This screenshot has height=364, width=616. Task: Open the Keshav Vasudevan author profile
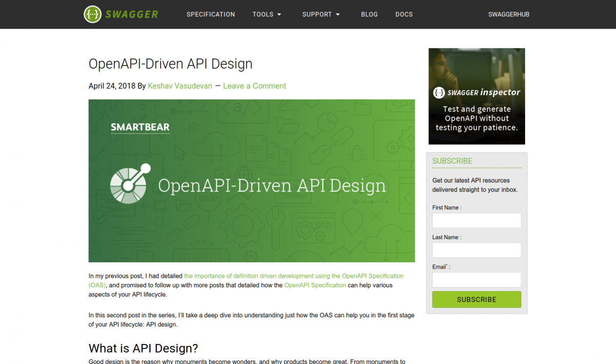(180, 86)
